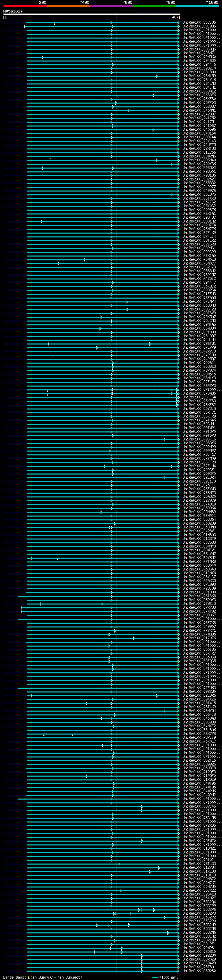This screenshot has width=222, height=980.
Task: Open the UniRef100_Q8R0Z9 label
Action: 199,959
